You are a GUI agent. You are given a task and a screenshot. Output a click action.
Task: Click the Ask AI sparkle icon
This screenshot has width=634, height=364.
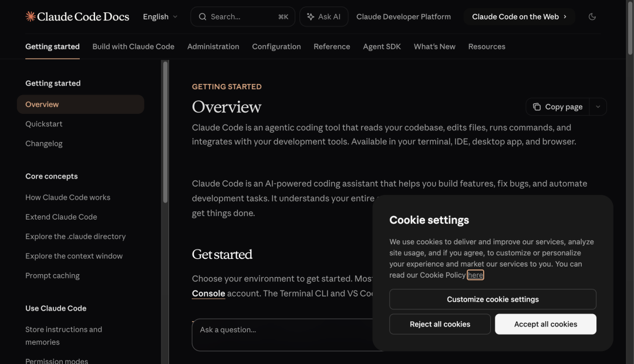tap(311, 16)
